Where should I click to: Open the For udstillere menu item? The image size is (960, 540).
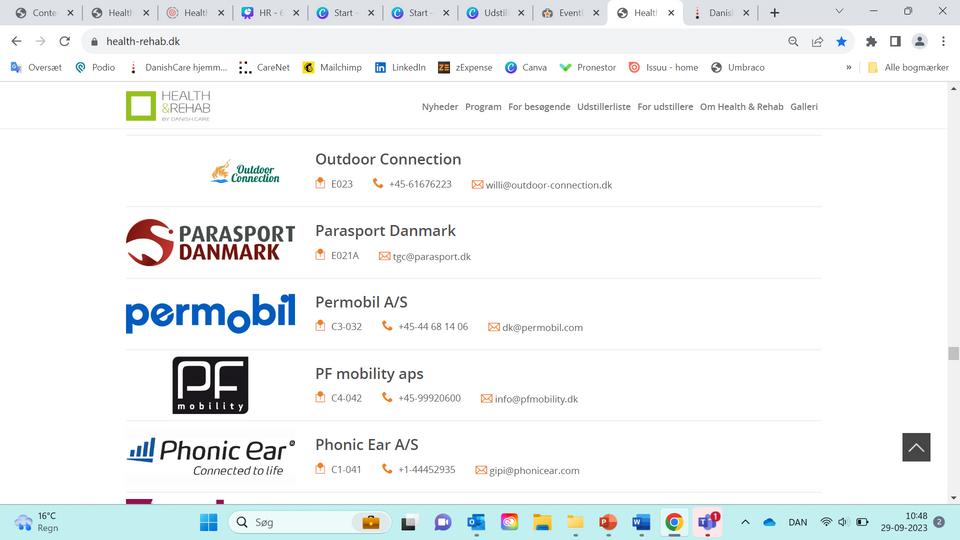[x=665, y=107]
